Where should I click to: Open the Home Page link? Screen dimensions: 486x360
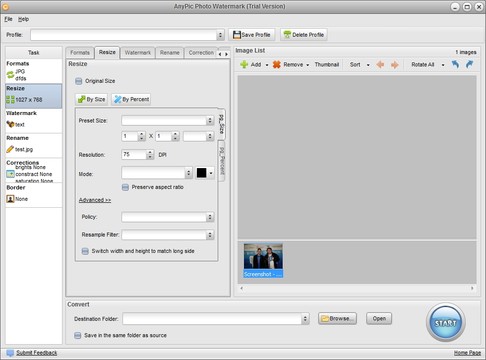click(x=467, y=353)
